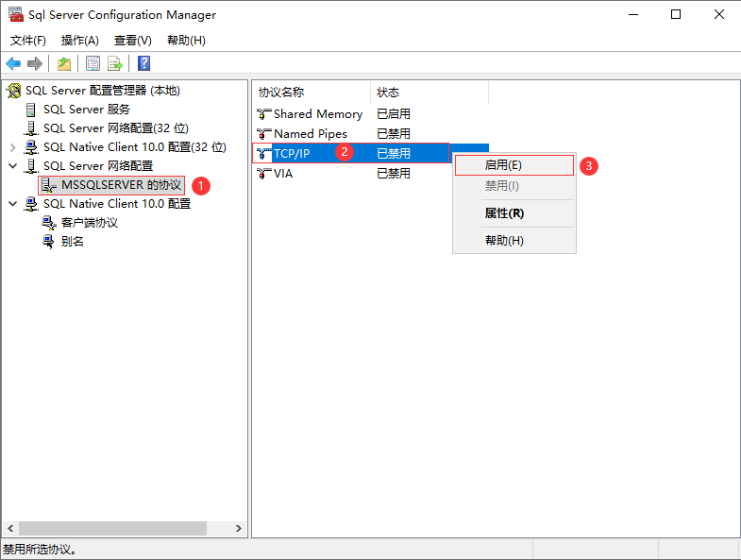Minimize the Sql Server Configuration Manager window
Viewport: 741px width, 560px height.
633,15
